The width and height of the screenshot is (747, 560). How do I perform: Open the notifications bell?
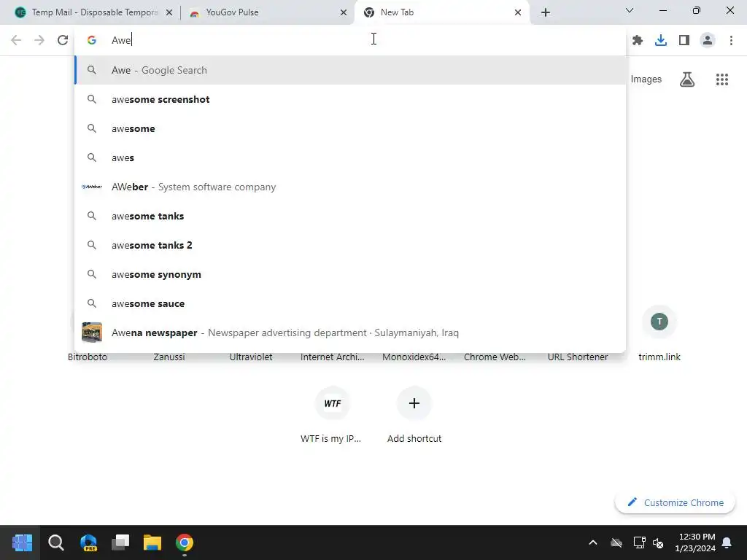[x=727, y=542]
